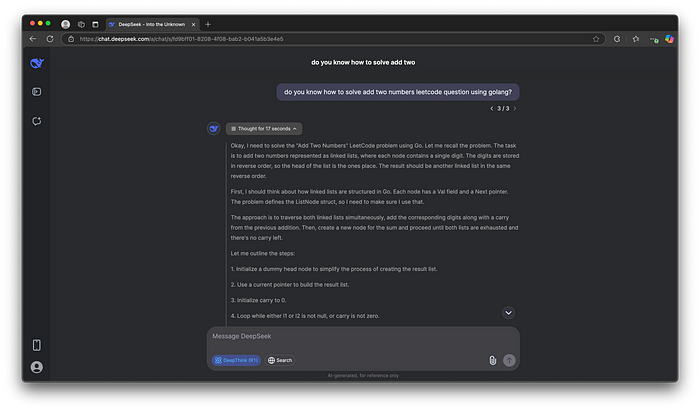Open the browser profile avatar in title bar
The width and height of the screenshot is (700, 411).
point(66,24)
